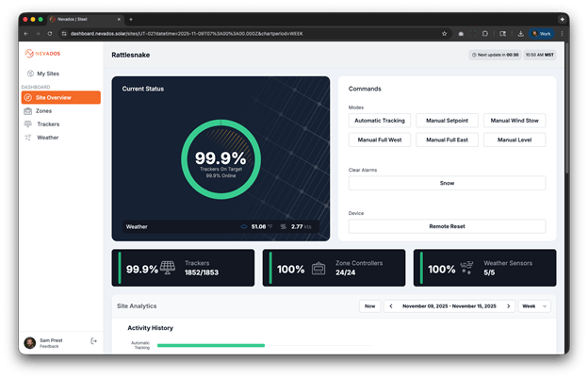The image size is (588, 379).
Task: Click the Snow clear alarms button
Action: pos(447,183)
